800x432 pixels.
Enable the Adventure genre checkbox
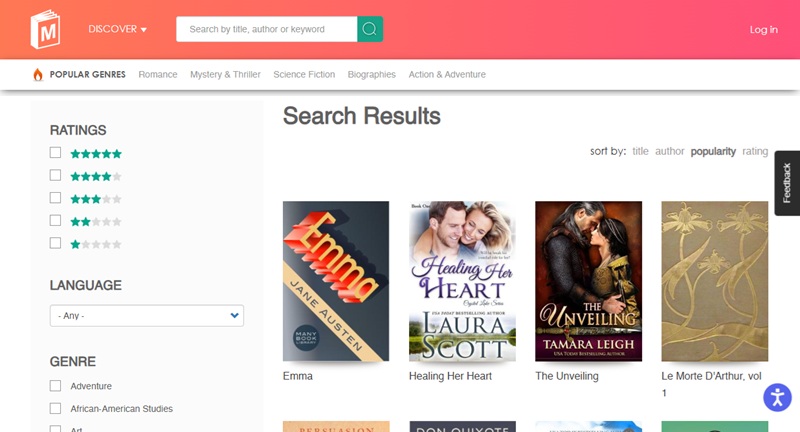tap(56, 386)
